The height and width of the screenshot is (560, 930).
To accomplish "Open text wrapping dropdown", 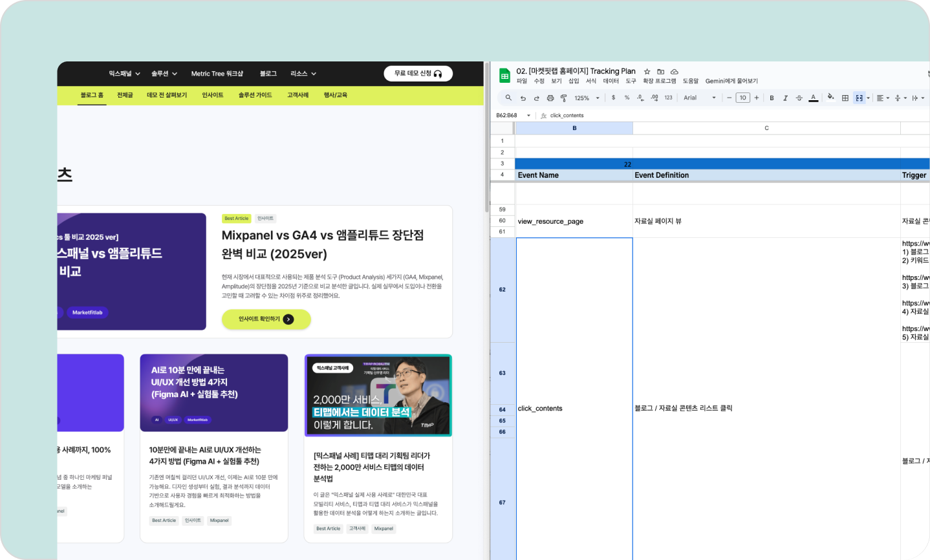I will [918, 98].
